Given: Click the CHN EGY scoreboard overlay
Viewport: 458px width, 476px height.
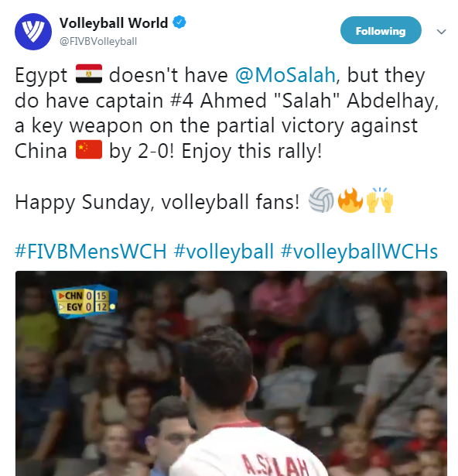Looking at the screenshot, I should point(84,301).
